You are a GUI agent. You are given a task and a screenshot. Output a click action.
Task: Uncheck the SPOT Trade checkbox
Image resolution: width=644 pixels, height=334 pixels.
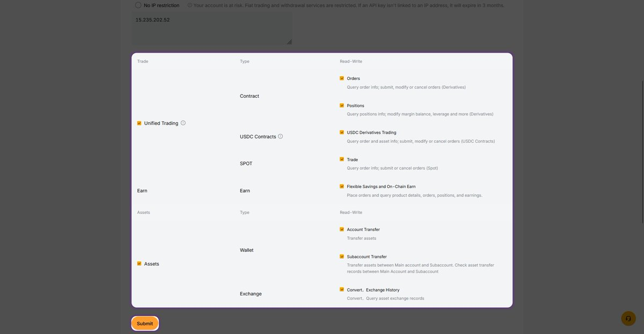342,159
